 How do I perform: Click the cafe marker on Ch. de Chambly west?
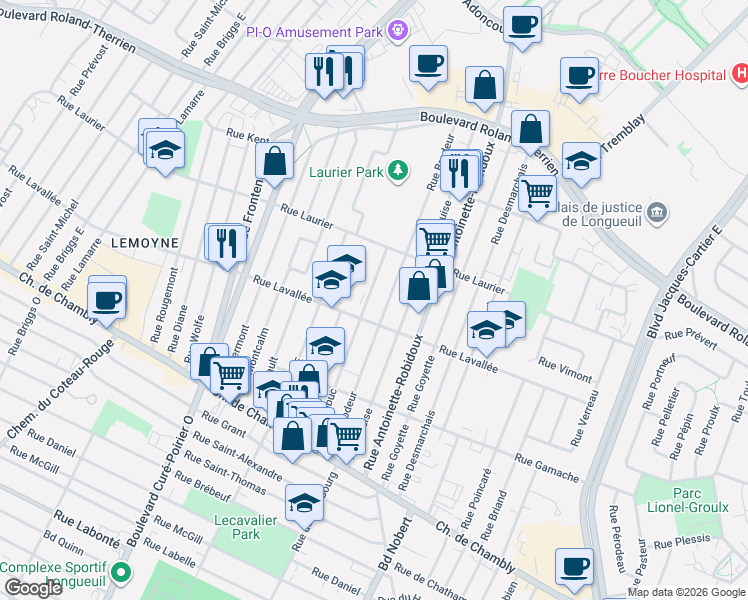click(x=107, y=303)
